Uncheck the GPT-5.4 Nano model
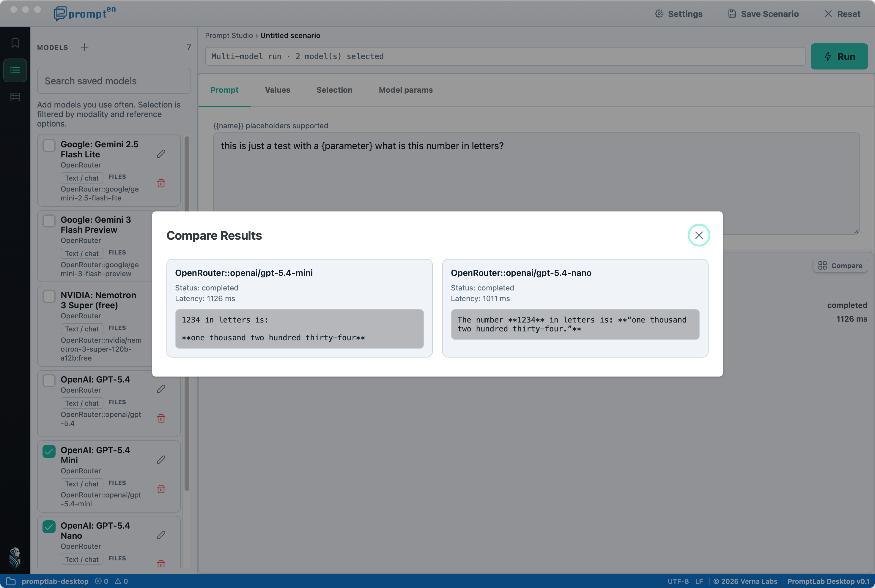875x588 pixels. point(49,527)
